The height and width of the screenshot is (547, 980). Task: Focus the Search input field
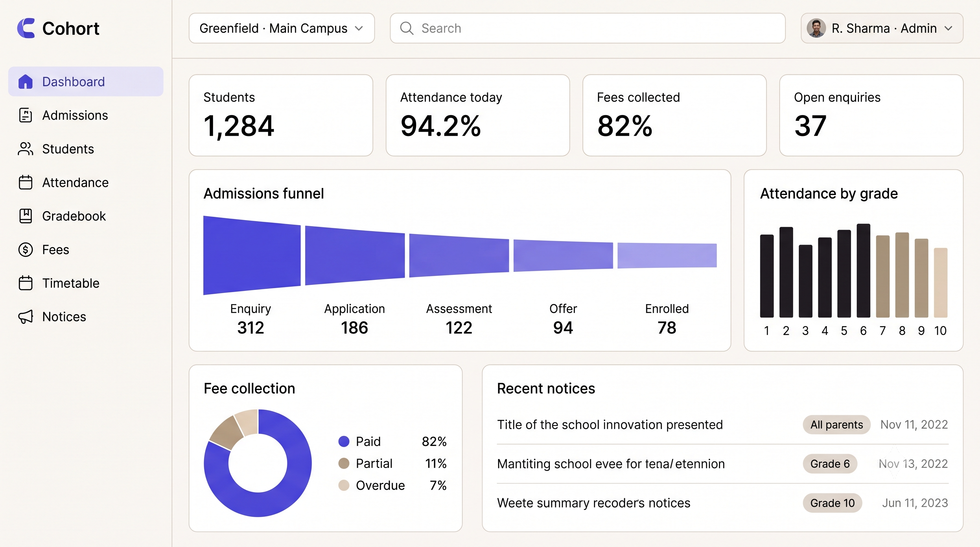pyautogui.click(x=587, y=28)
